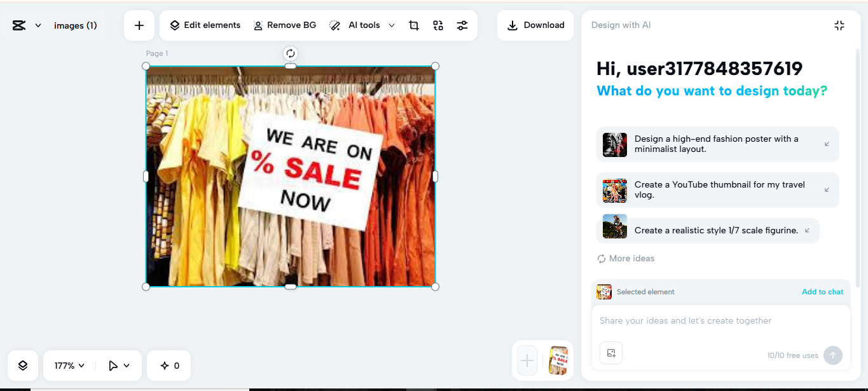Click Remove BG tool

(x=285, y=25)
